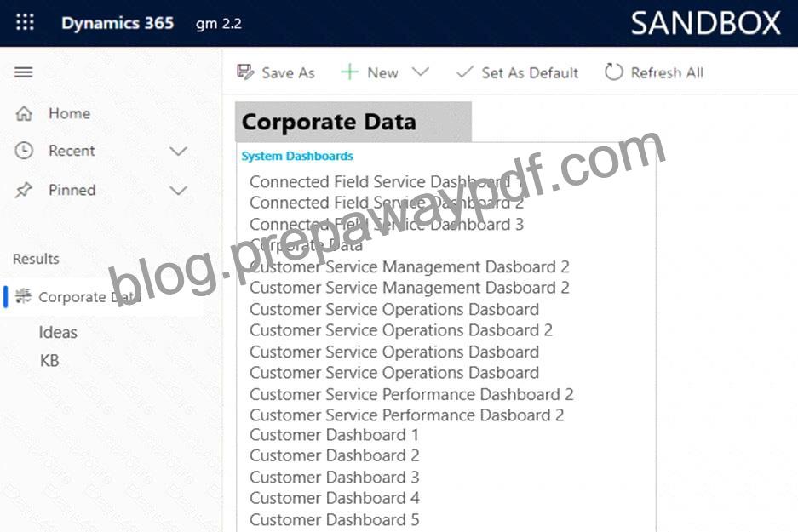
Task: Click the Home house icon
Action: tap(24, 113)
